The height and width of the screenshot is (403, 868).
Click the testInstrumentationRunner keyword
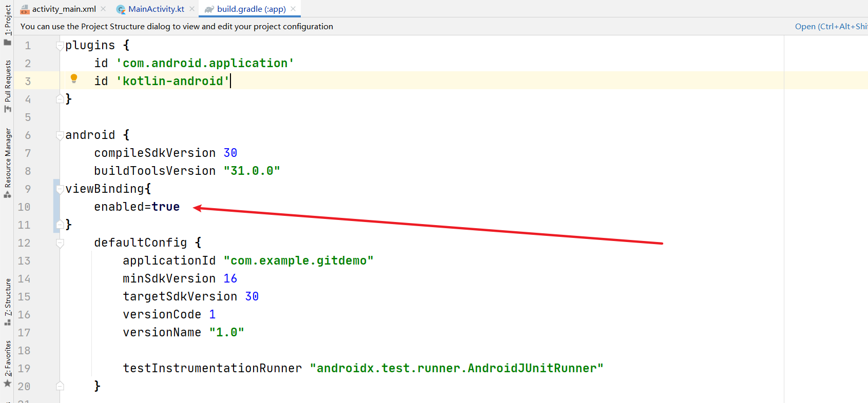point(213,368)
